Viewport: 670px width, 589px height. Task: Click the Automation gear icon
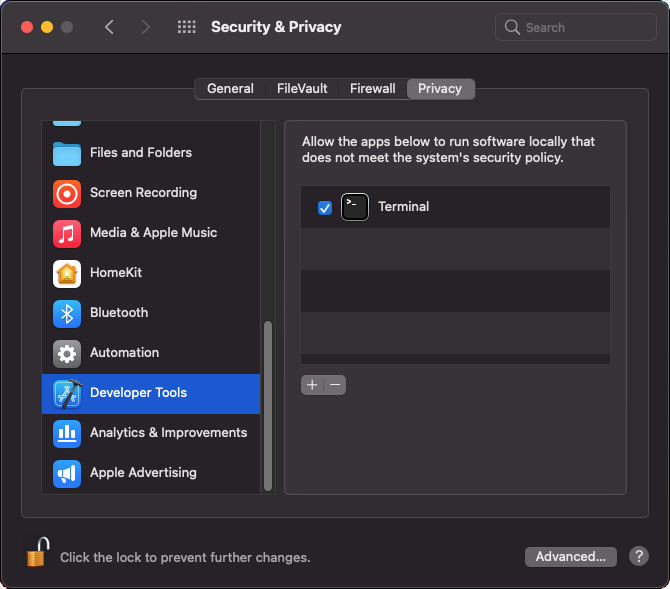[67, 353]
